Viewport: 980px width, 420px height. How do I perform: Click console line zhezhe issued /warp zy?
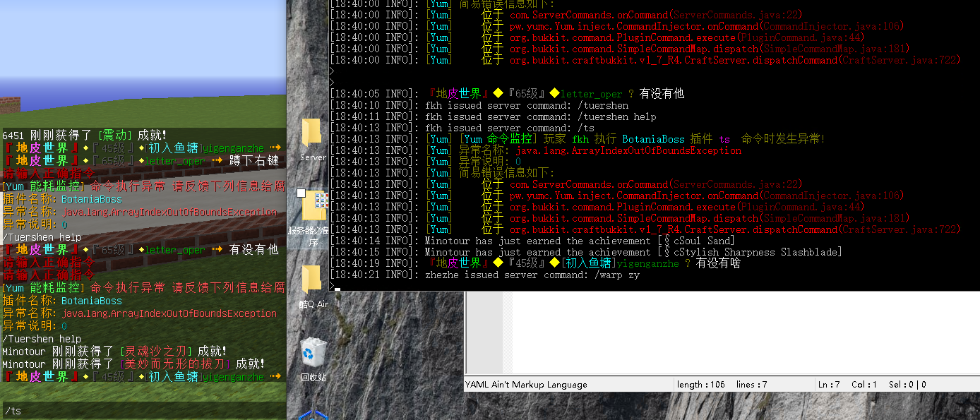[484, 275]
